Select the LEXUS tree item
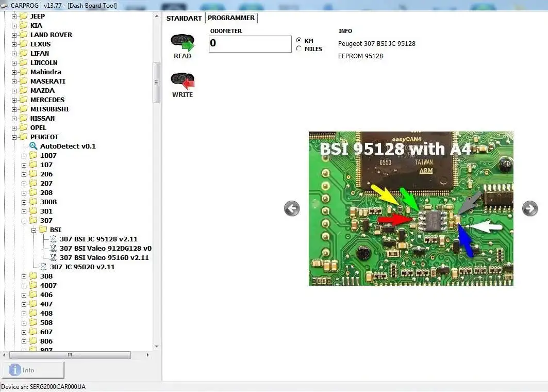Screen dimensions: 548x392 pos(40,44)
